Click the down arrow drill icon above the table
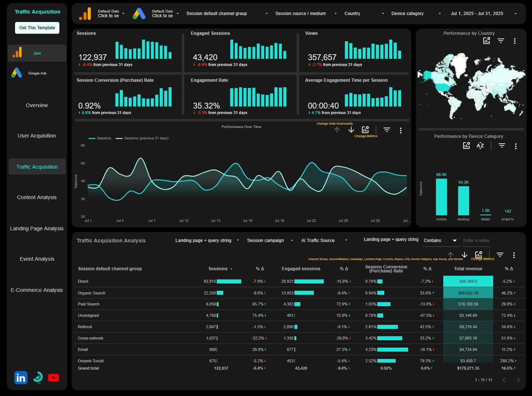The width and height of the screenshot is (532, 396). pyautogui.click(x=465, y=255)
